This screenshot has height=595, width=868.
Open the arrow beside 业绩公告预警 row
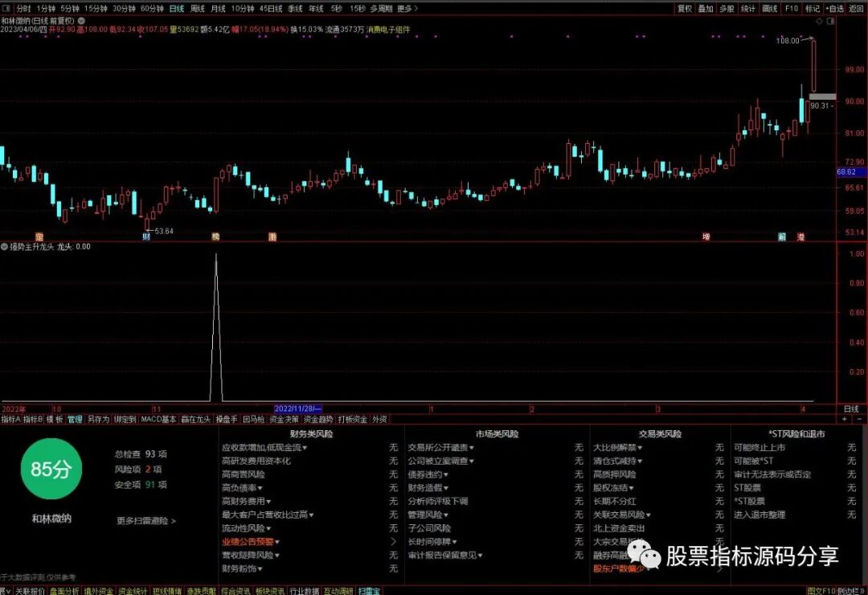(394, 541)
